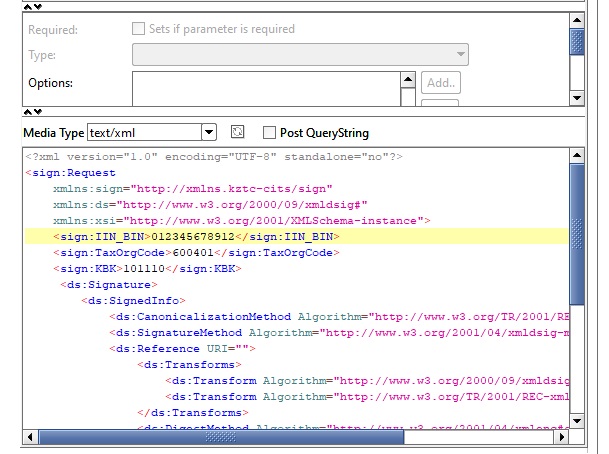This screenshot has height=454, width=609.
Task: Click XML editor vertical scrollbar down arrow
Action: coord(577,421)
